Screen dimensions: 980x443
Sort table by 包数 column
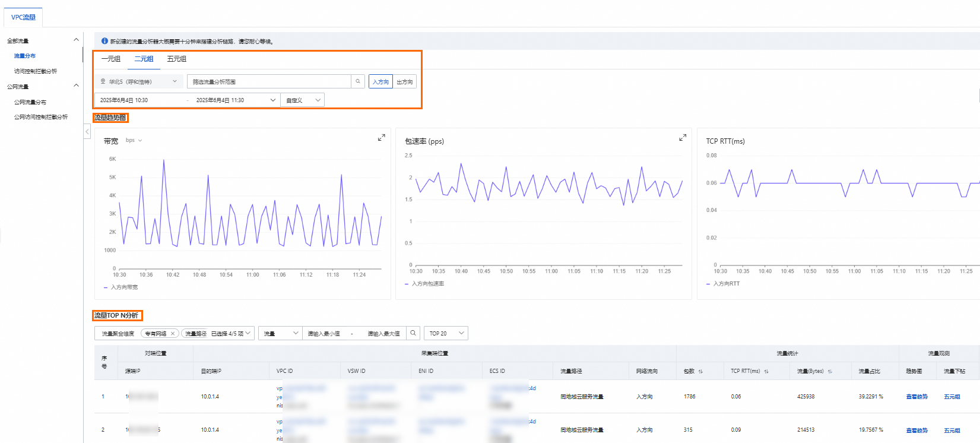700,371
